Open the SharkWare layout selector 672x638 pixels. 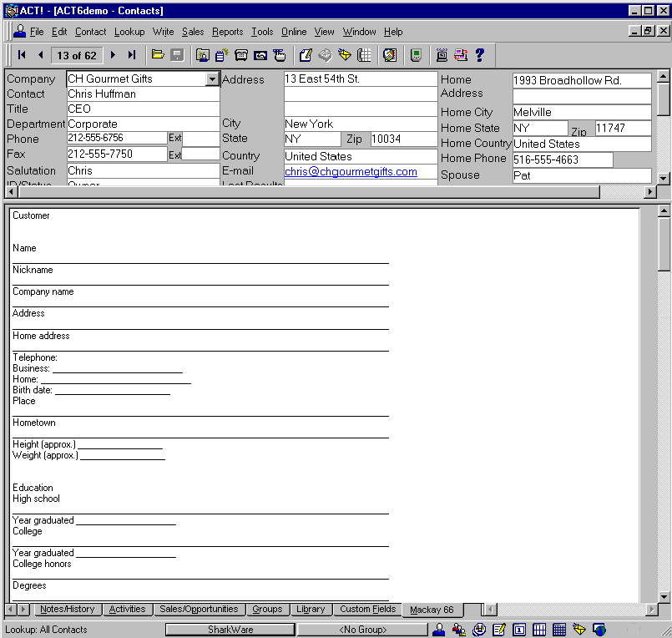(230, 630)
